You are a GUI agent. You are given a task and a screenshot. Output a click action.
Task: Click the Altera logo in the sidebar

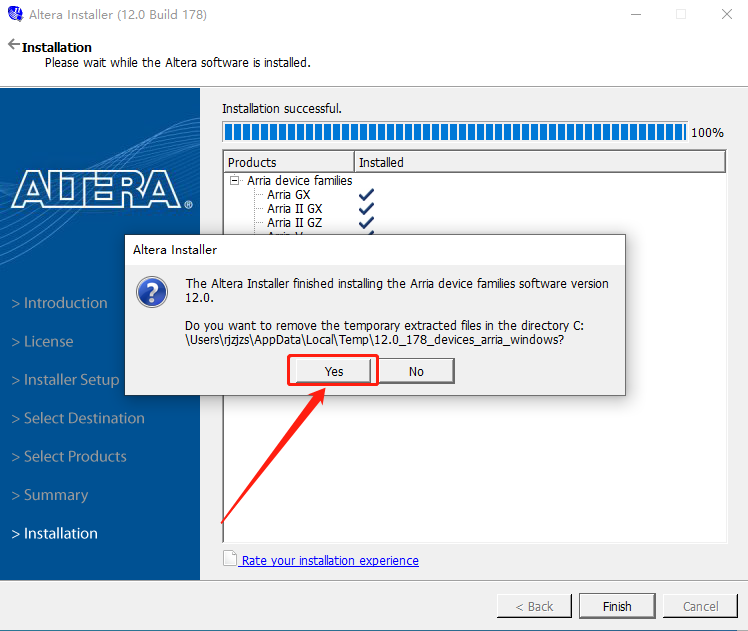102,189
